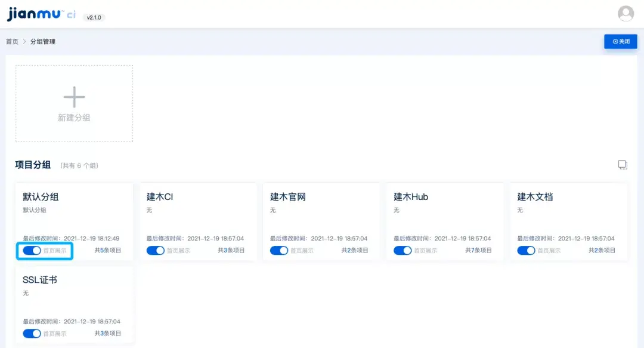Open the 建木文档 group card

tap(568, 222)
